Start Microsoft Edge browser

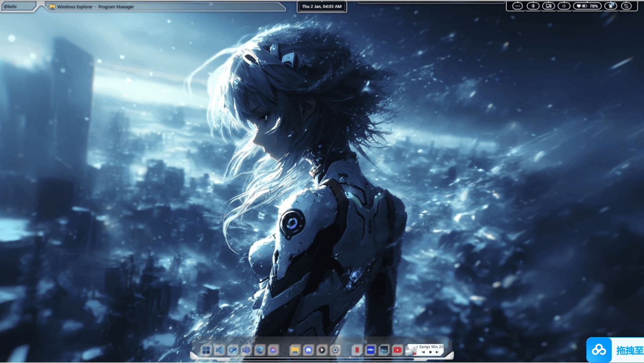click(x=259, y=350)
